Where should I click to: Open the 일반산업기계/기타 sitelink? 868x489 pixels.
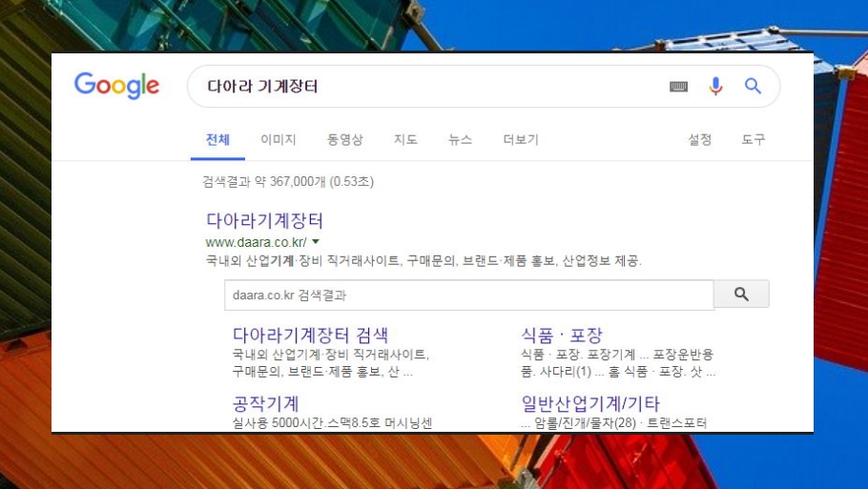590,403
